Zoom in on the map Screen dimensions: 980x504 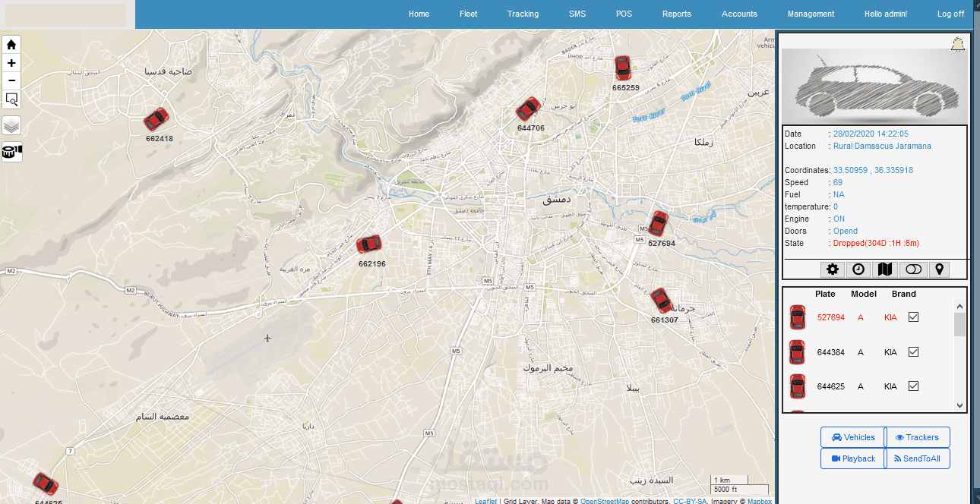click(11, 63)
